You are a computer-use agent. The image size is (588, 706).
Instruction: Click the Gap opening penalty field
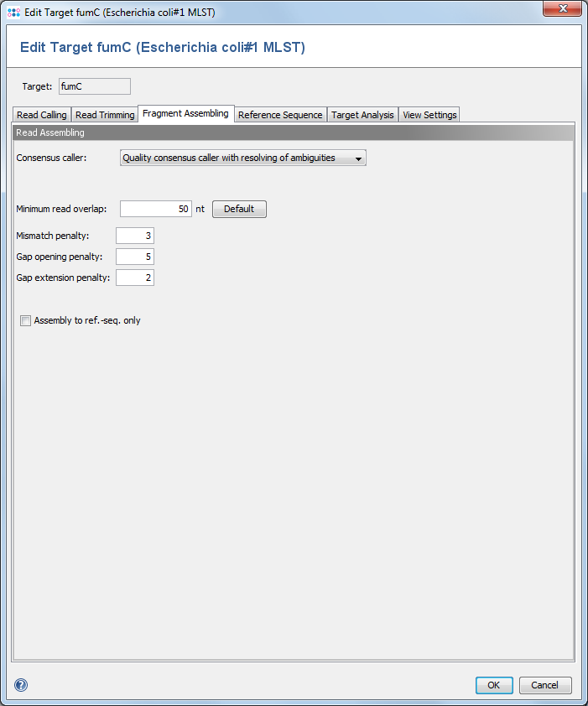pos(135,257)
